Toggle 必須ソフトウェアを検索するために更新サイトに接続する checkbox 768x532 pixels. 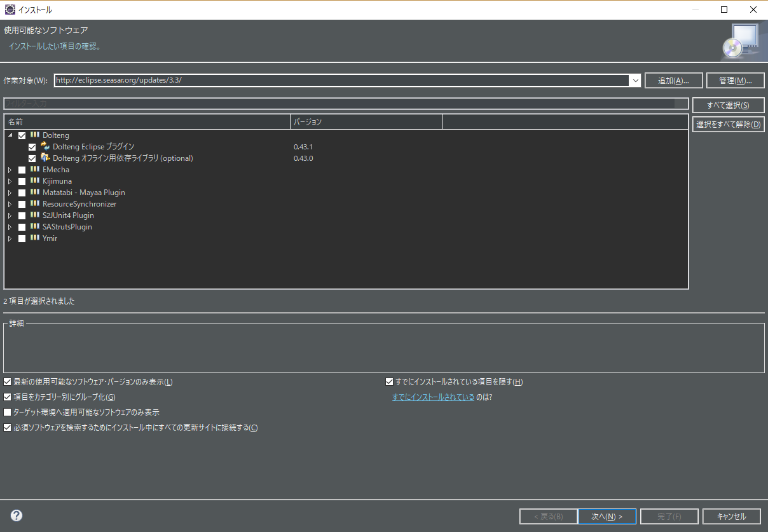pos(7,428)
